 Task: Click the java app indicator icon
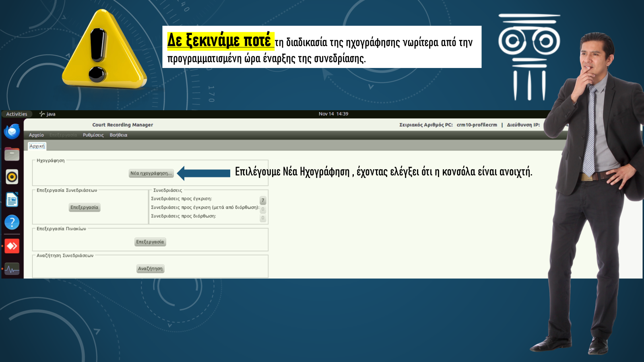(x=42, y=114)
